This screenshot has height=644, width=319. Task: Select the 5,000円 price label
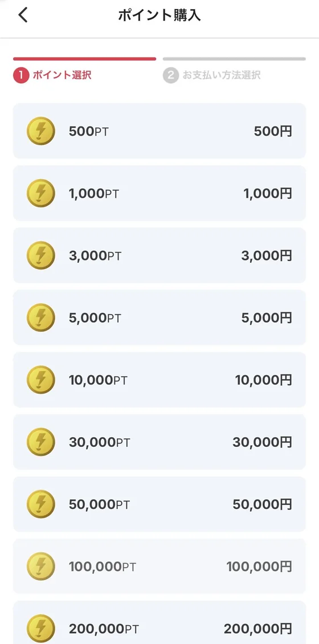point(267,317)
